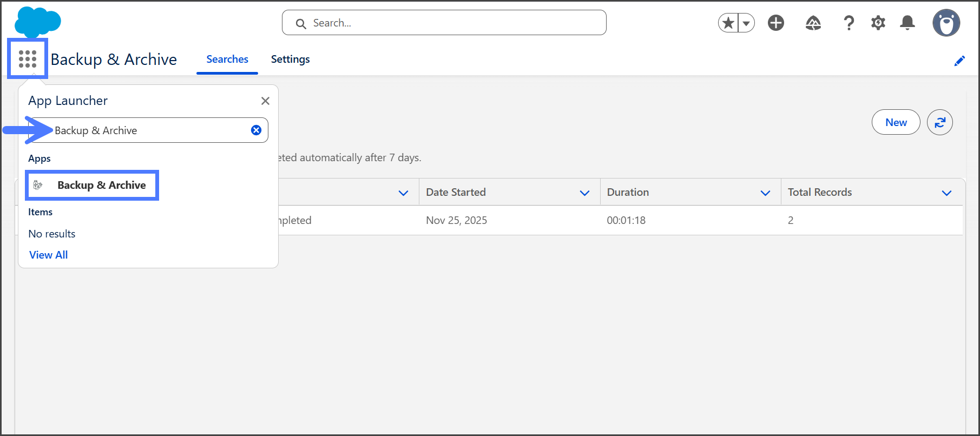Screen dimensions: 980x436
Task: Expand the favorites list dropdown arrow
Action: [746, 23]
